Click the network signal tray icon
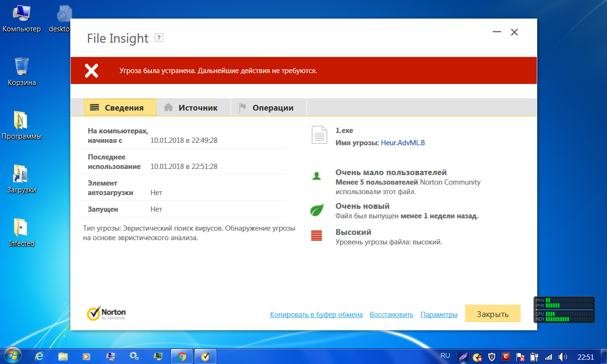607x364 pixels. tap(549, 356)
